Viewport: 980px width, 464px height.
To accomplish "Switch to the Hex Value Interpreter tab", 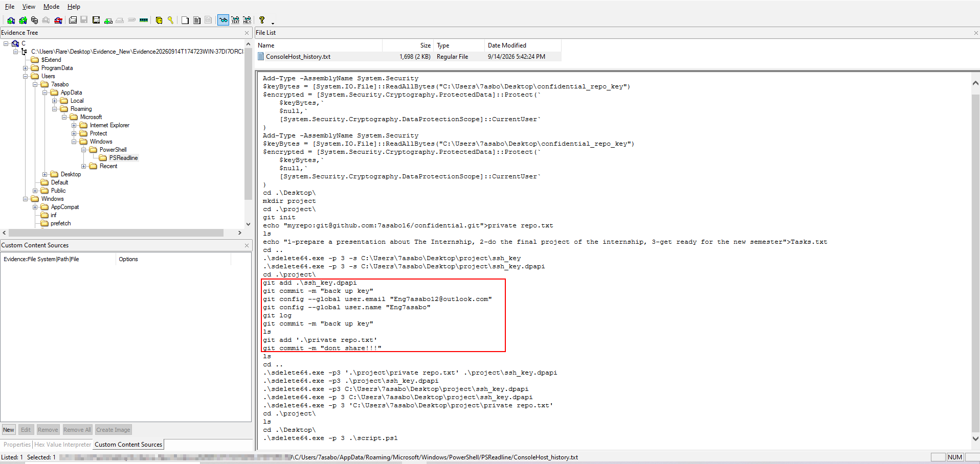I will point(62,445).
